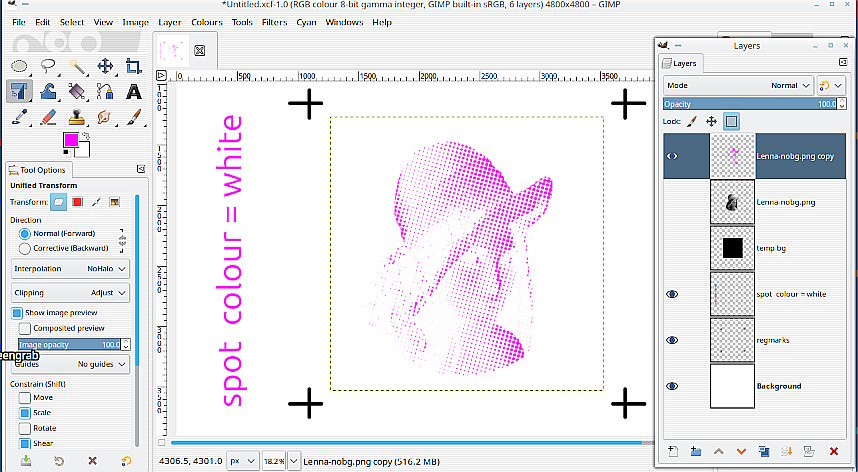Image resolution: width=858 pixels, height=472 pixels.
Task: Hide the regmarks layer
Action: coord(672,340)
